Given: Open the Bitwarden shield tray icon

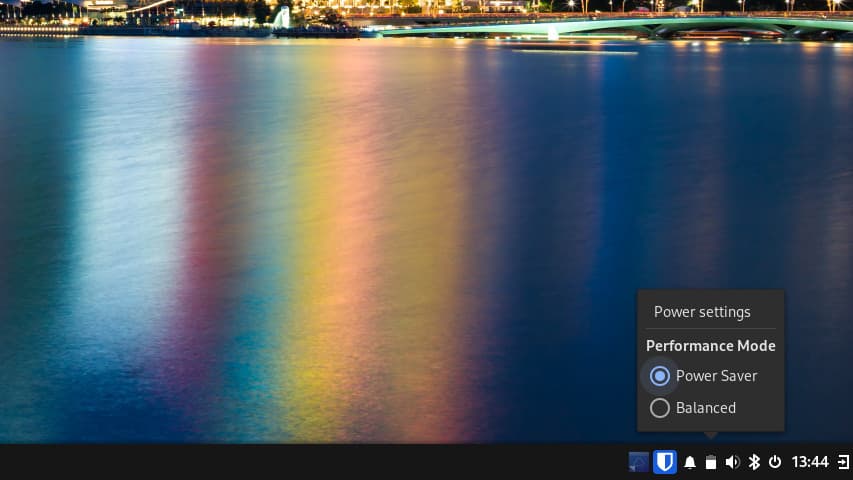Looking at the screenshot, I should pos(664,462).
